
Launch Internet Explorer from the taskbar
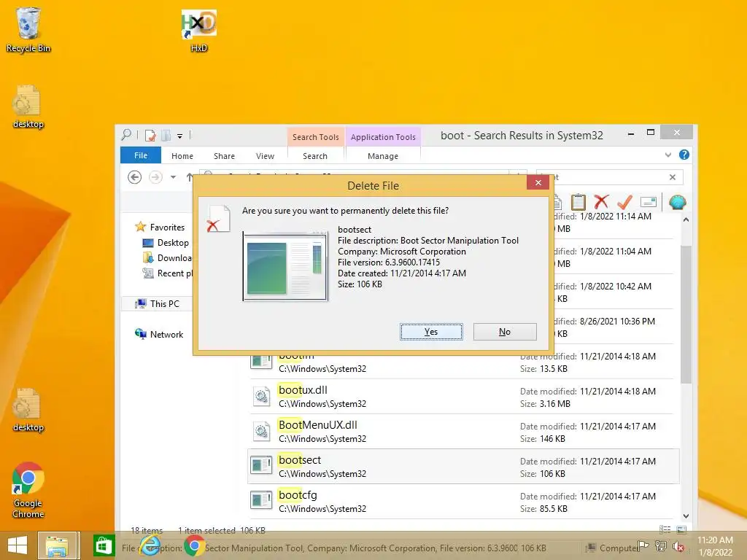tap(150, 545)
